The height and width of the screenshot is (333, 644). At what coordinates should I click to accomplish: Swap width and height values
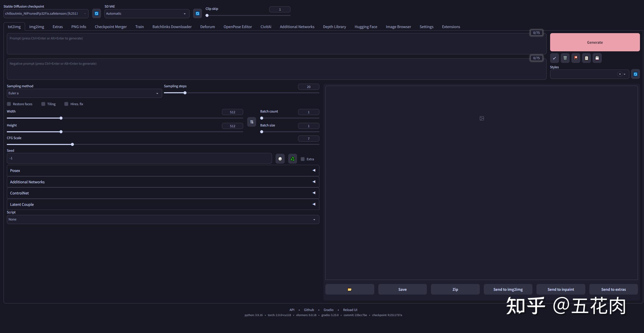coord(252,122)
